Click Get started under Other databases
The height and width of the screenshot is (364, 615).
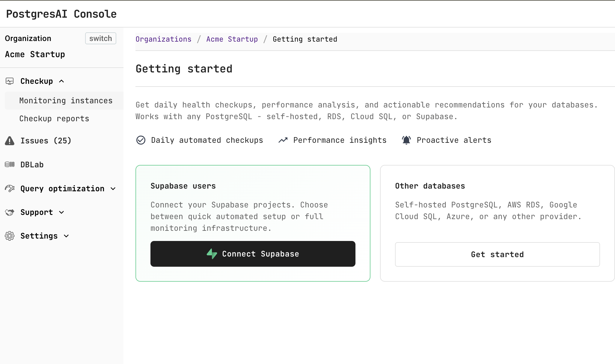pos(497,254)
